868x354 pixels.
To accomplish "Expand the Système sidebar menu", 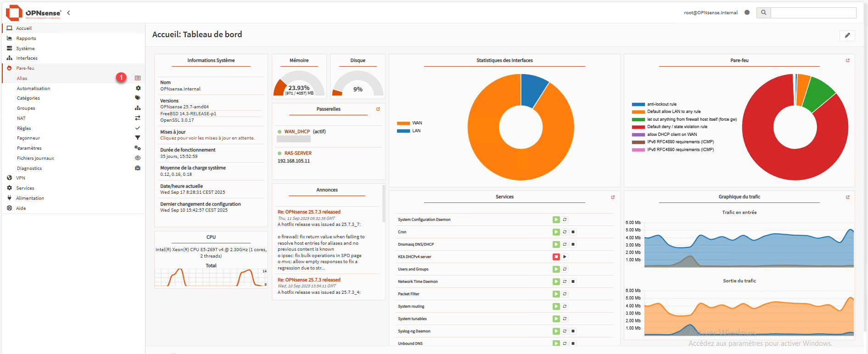I will click(x=25, y=49).
